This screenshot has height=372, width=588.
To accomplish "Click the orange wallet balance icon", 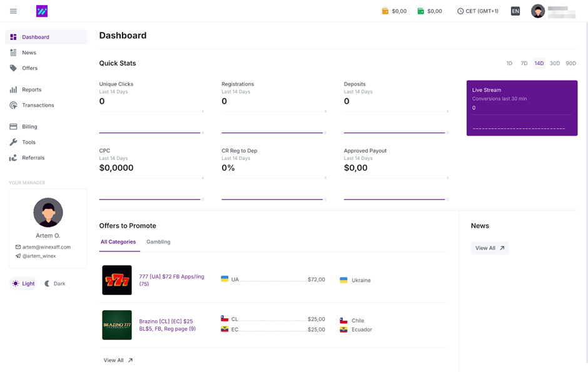I will coord(385,11).
